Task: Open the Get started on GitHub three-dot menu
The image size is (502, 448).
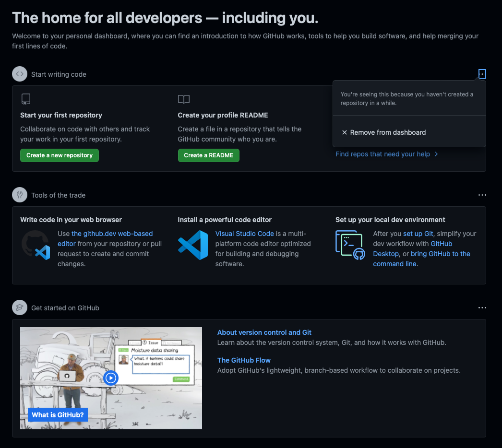Action: tap(482, 307)
